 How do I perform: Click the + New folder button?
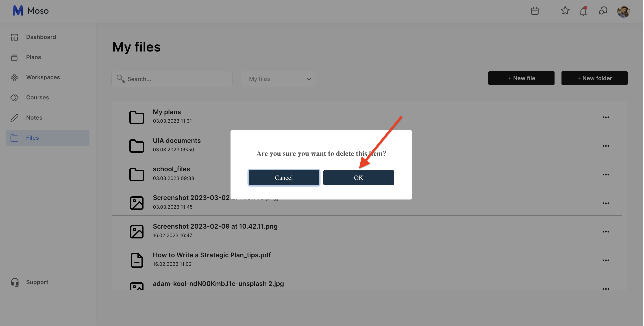[x=594, y=78]
